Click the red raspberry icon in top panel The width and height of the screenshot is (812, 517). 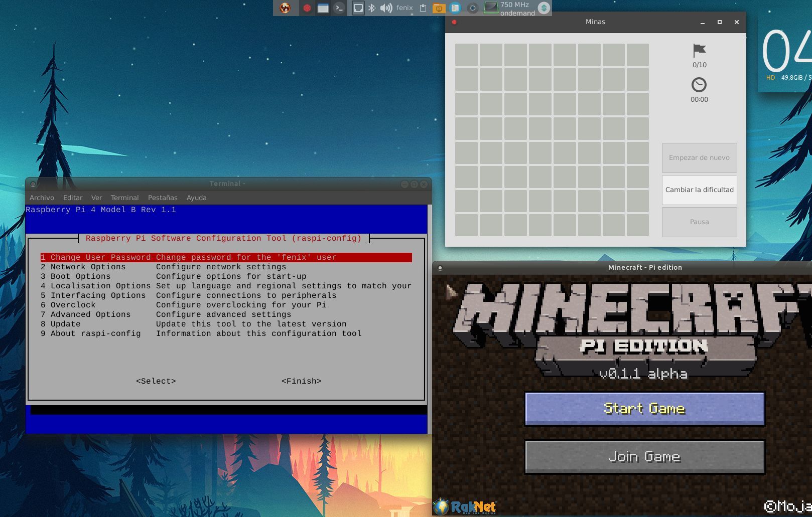tap(307, 8)
